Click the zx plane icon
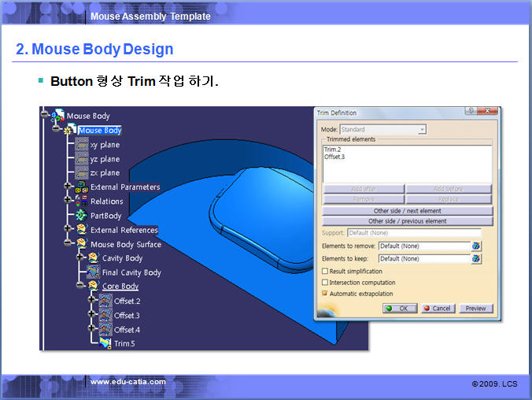The height and width of the screenshot is (400, 532). (81, 172)
